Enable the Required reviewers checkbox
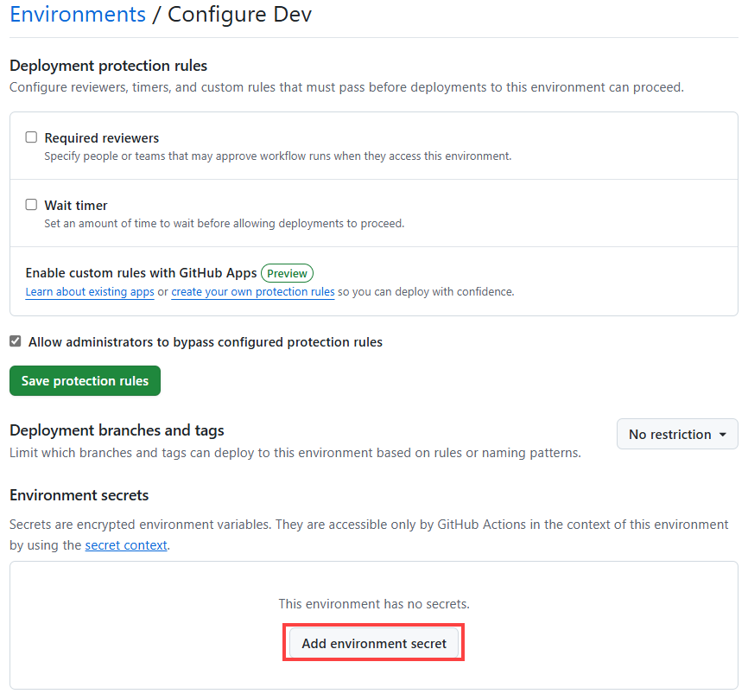 pyautogui.click(x=31, y=137)
